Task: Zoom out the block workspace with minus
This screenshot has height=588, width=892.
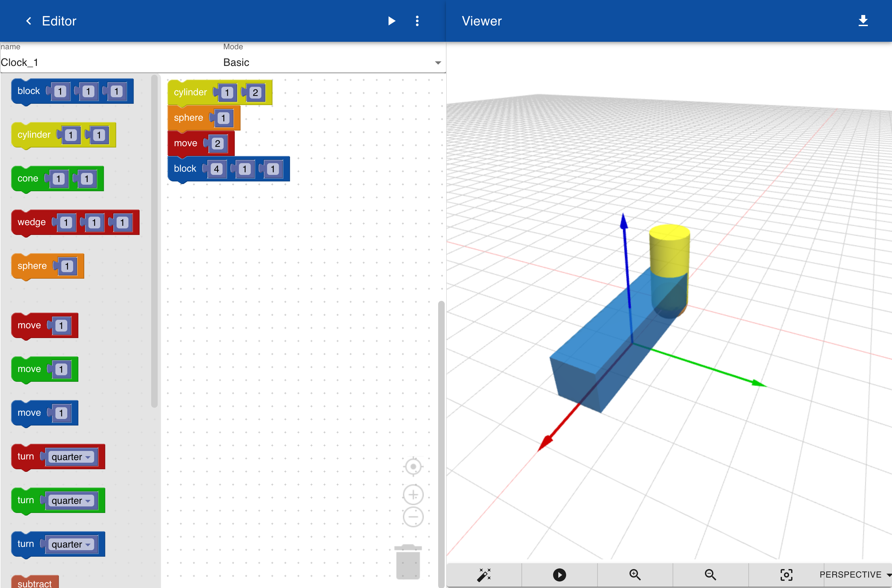Action: click(x=413, y=517)
